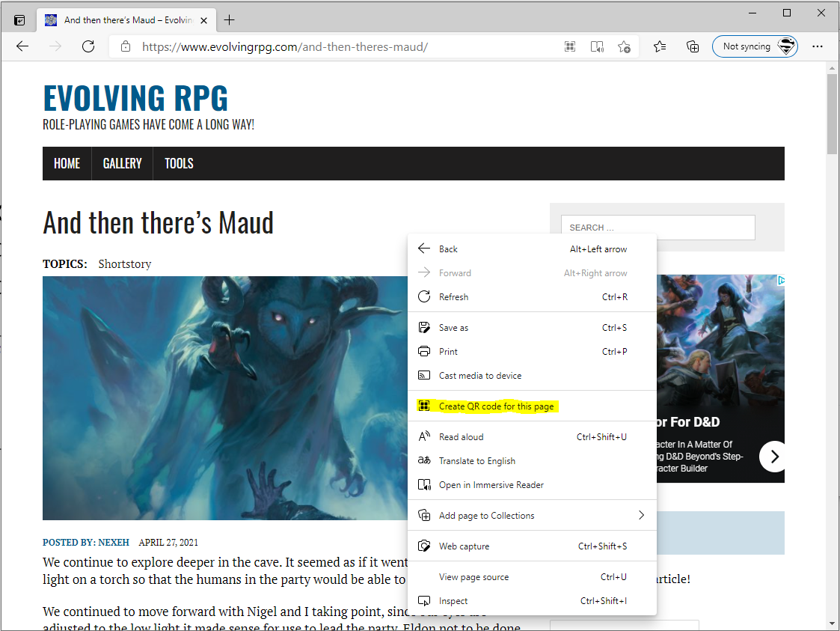Click the Shortstory topic link
The width and height of the screenshot is (840, 631).
coord(125,263)
